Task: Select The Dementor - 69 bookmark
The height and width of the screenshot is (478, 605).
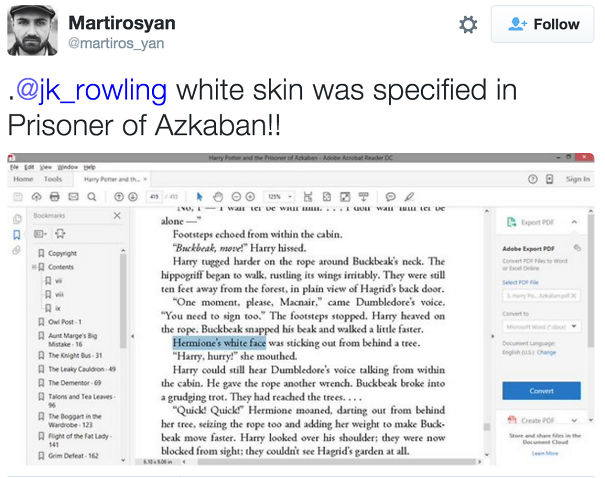Action: pos(74,383)
